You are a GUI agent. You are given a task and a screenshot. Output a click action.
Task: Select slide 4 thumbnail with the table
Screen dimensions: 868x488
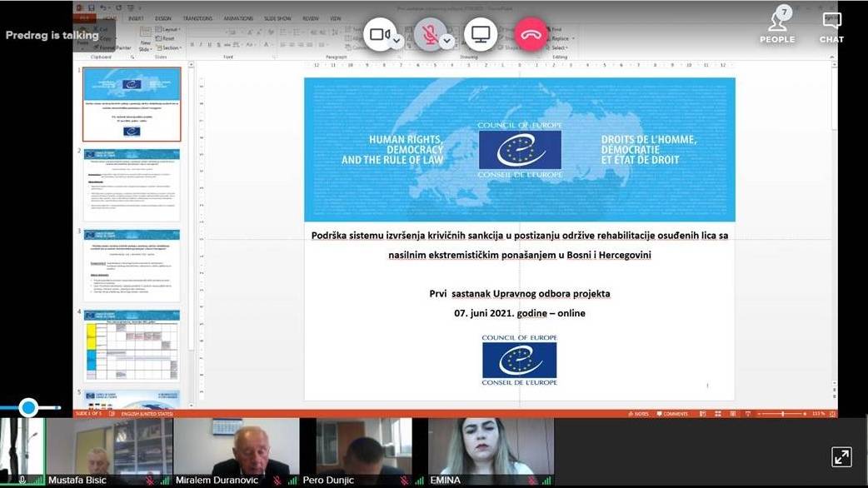[x=132, y=346]
